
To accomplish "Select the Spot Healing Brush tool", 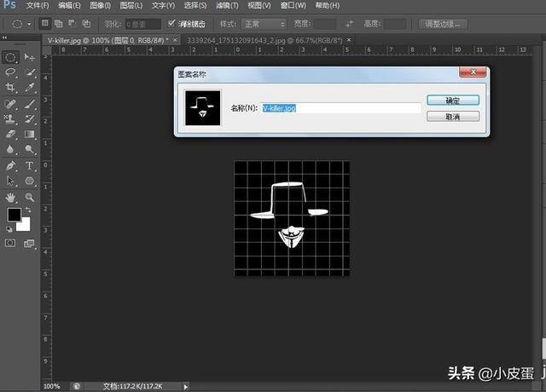I will (10, 104).
